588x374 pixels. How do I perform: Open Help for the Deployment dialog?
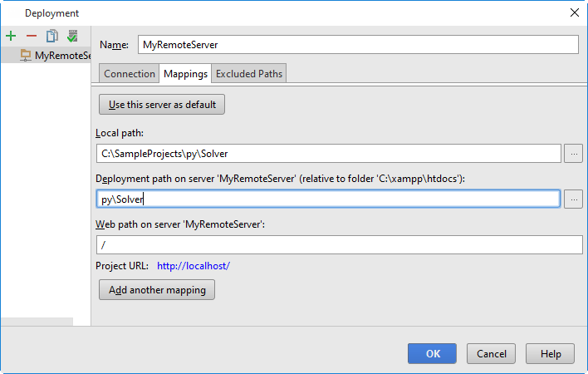[x=550, y=353]
